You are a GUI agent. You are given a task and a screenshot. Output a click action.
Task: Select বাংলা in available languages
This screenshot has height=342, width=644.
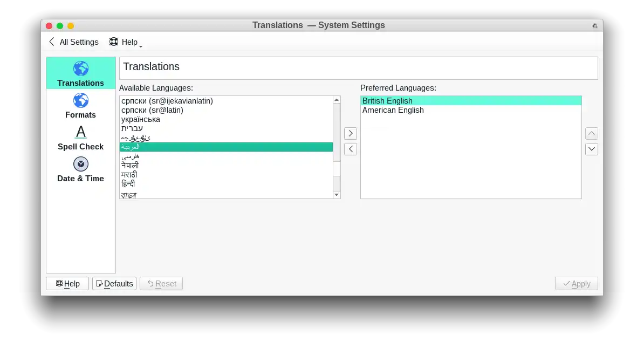[226, 195]
